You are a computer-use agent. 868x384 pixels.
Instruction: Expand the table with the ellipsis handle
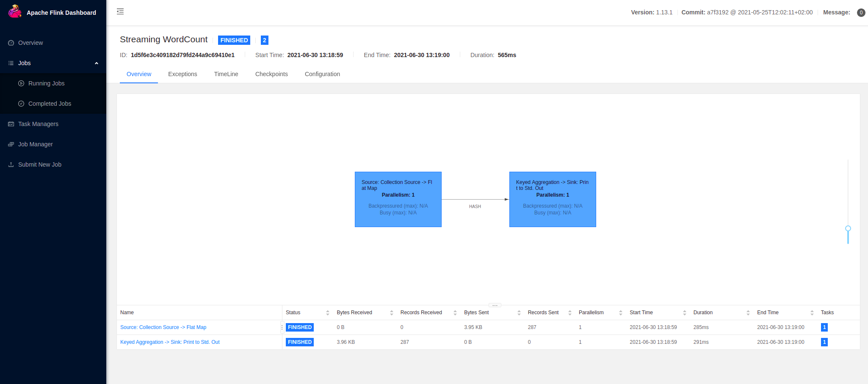(495, 305)
